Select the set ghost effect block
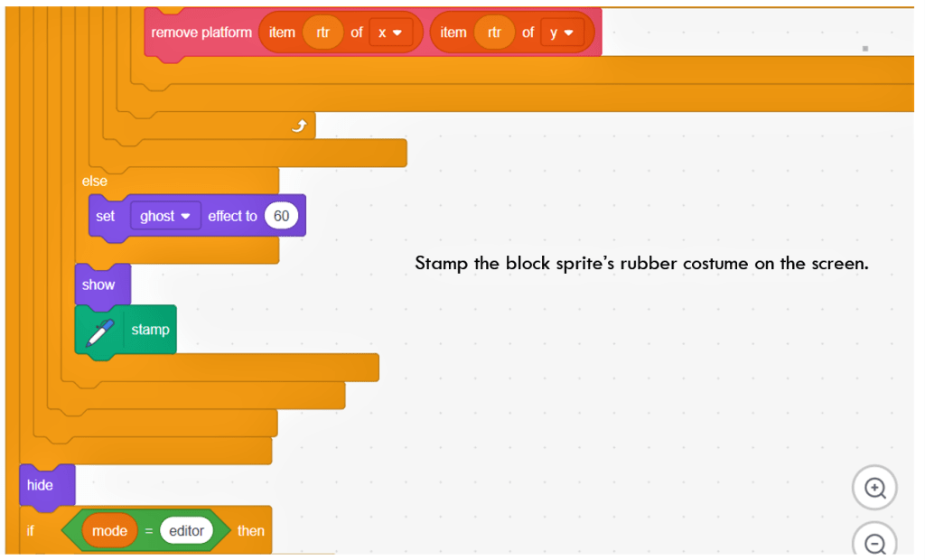Screen dimensions: 925x560 point(106,217)
